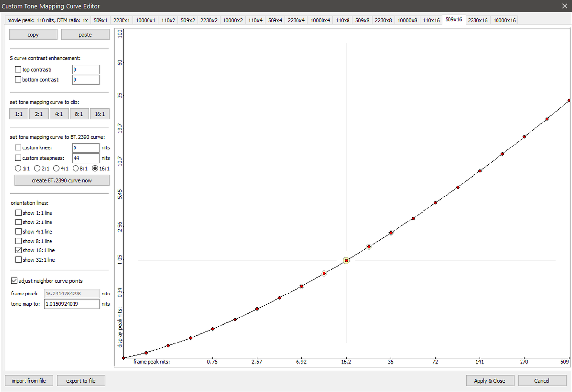Set tone mapping curve to clip 2:1

pyautogui.click(x=39, y=114)
